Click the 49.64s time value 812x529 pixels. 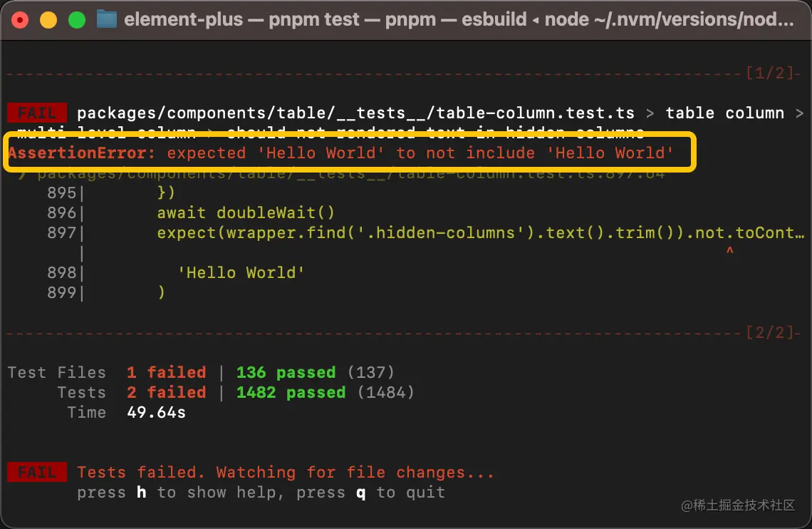[156, 412]
